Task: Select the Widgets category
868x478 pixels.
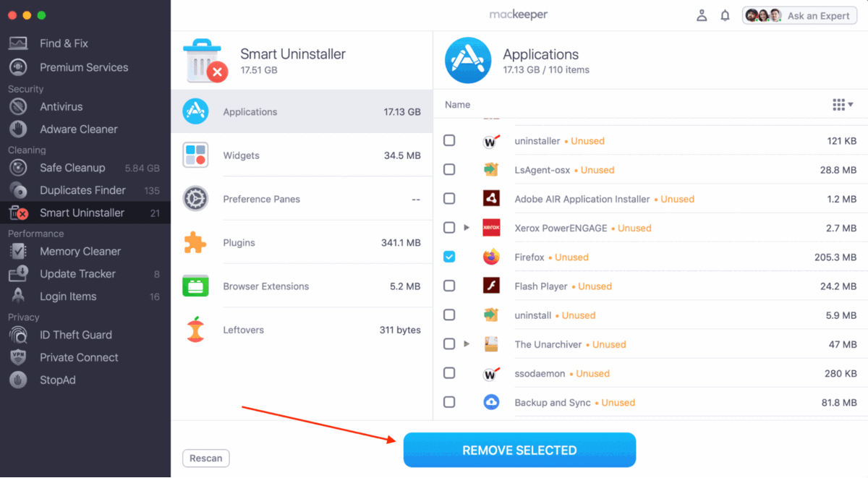Action: coord(302,155)
